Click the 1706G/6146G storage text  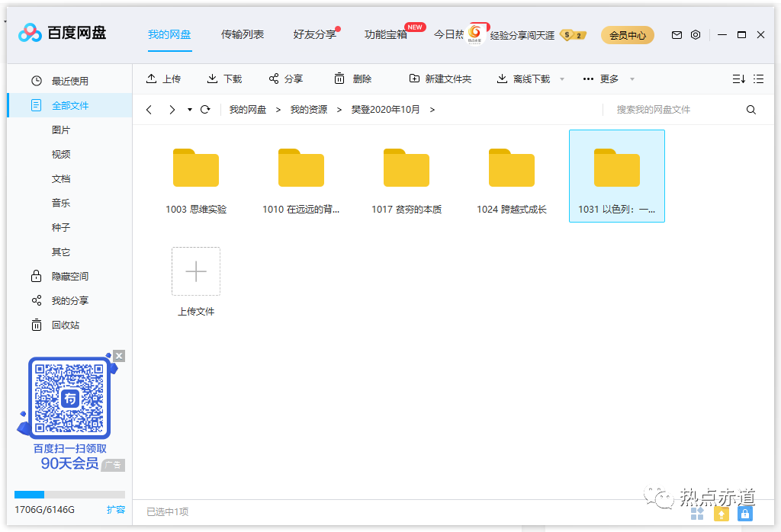click(x=44, y=509)
